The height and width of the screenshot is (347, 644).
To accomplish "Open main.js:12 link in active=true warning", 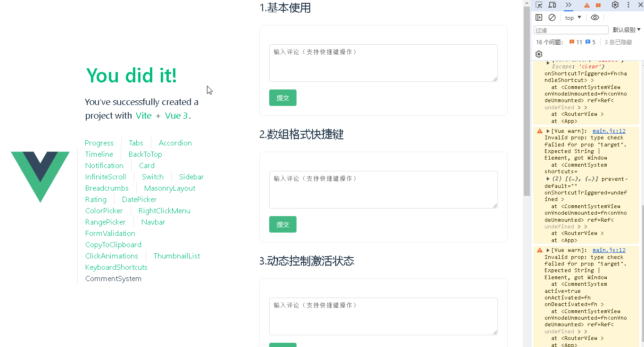I will click(x=609, y=250).
